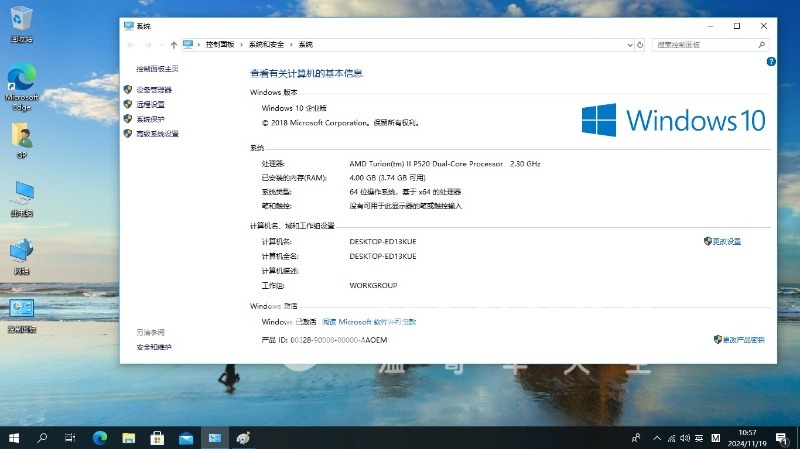
Task: Click the up arrow navigation icon
Action: tap(174, 45)
